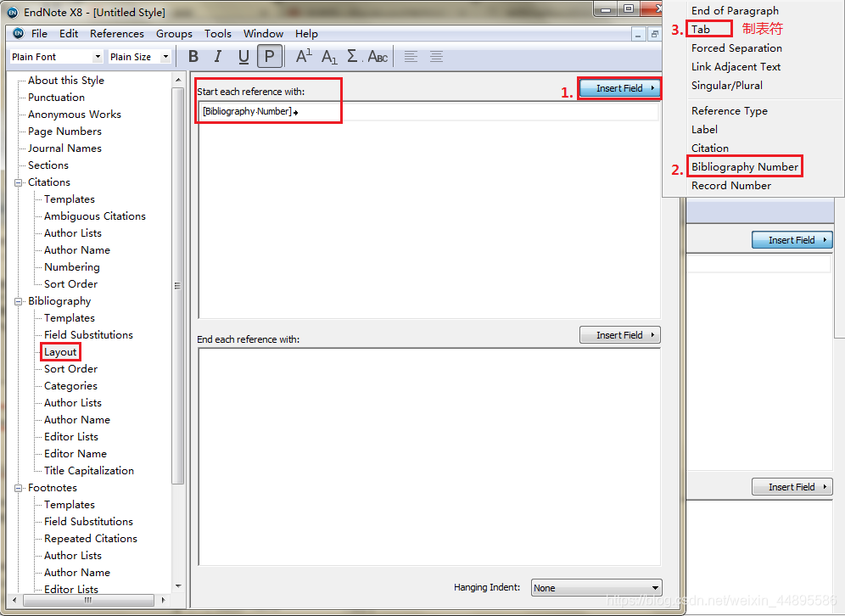Select Repeated Citations under Footnotes
This screenshot has height=616, width=845.
tap(91, 539)
